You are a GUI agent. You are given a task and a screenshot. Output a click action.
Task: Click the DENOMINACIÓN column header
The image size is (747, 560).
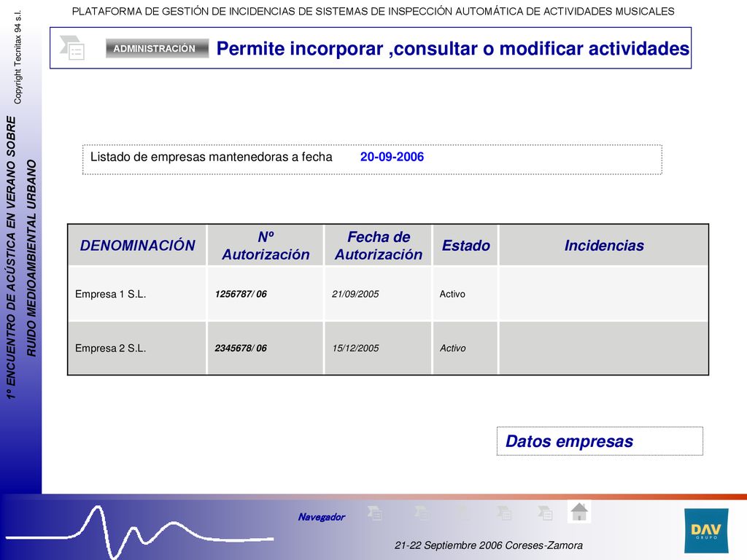tap(137, 245)
